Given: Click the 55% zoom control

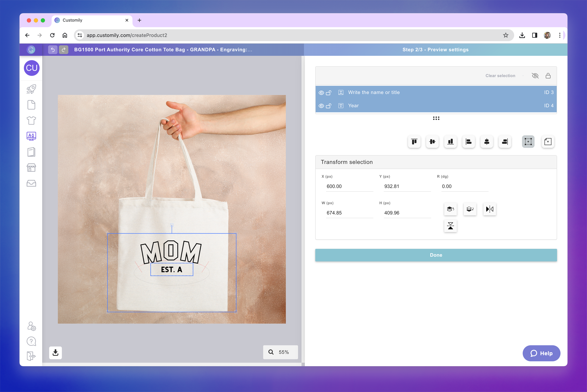Looking at the screenshot, I should (280, 352).
